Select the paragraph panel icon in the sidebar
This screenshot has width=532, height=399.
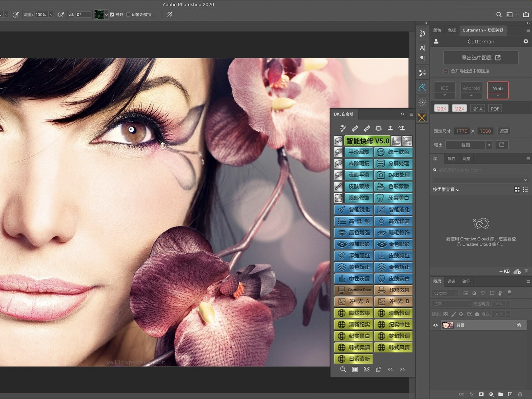click(422, 58)
